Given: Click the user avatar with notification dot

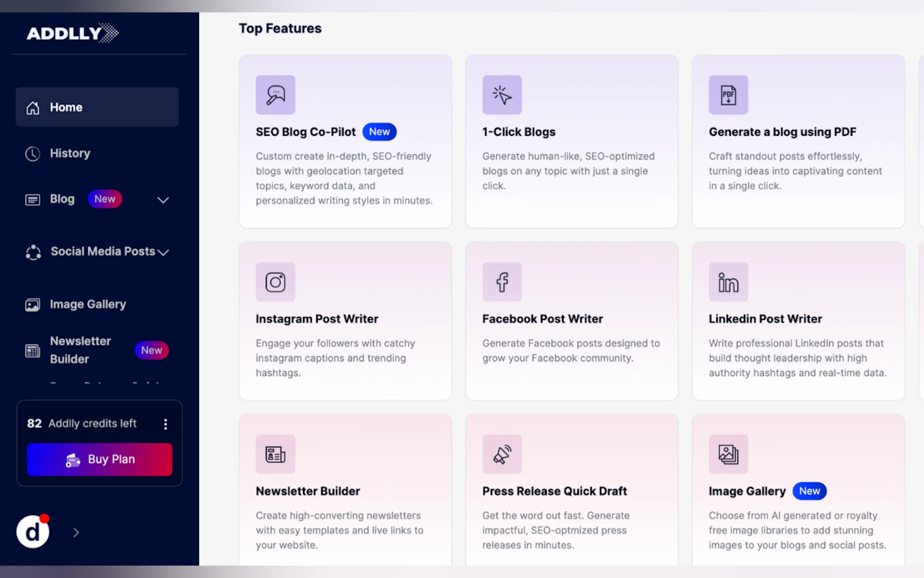Looking at the screenshot, I should pos(33,531).
